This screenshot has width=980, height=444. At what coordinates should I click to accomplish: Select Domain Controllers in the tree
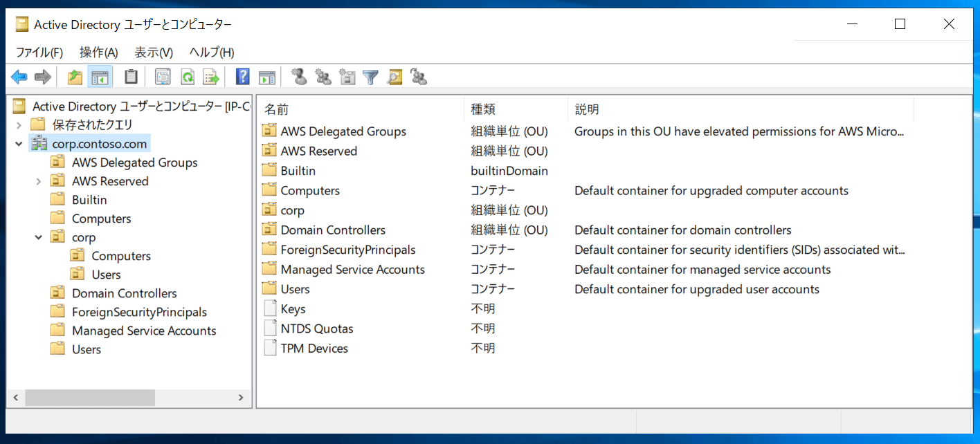point(125,293)
